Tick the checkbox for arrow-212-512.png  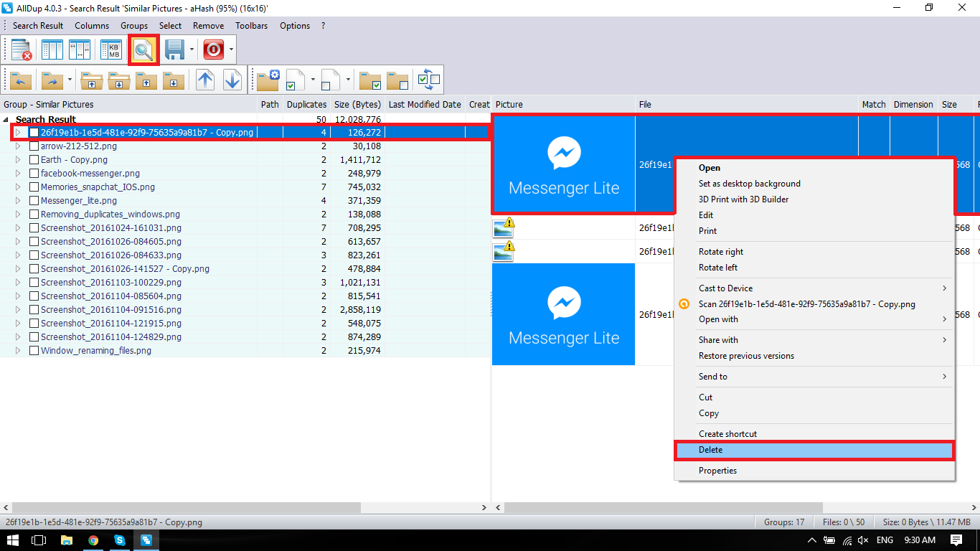click(34, 146)
